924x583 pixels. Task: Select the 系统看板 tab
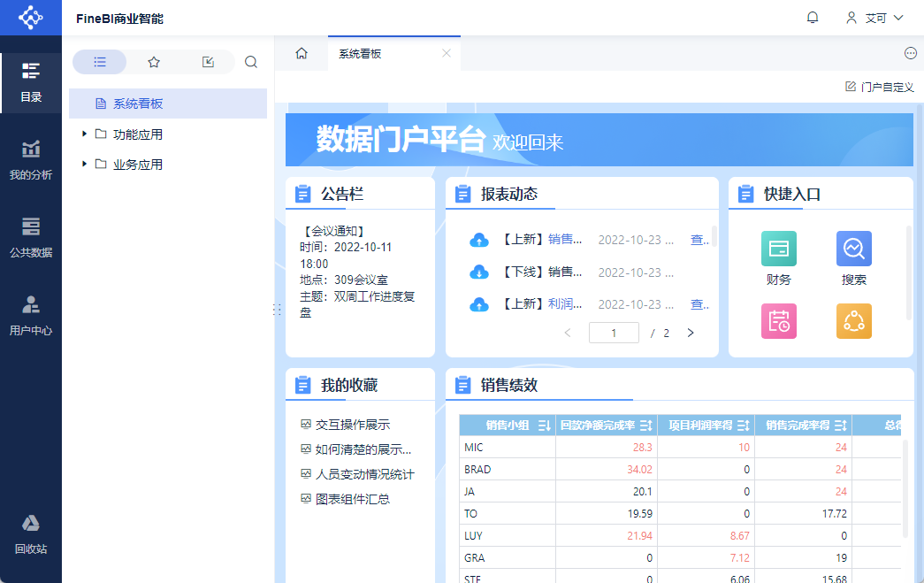click(x=360, y=54)
